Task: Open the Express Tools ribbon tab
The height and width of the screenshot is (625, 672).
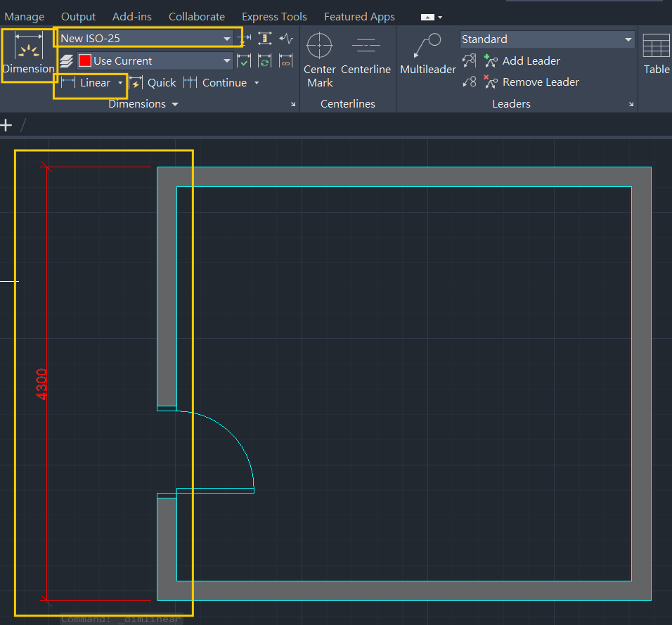Action: point(274,16)
